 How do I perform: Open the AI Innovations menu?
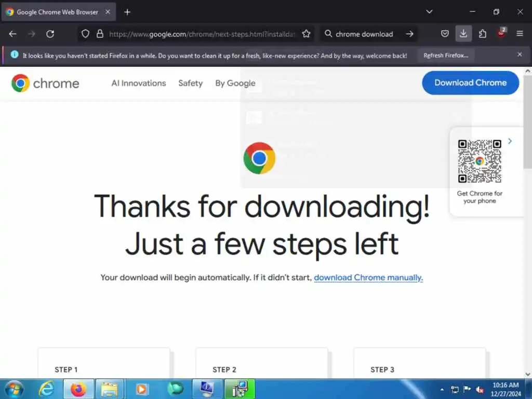[x=139, y=83]
